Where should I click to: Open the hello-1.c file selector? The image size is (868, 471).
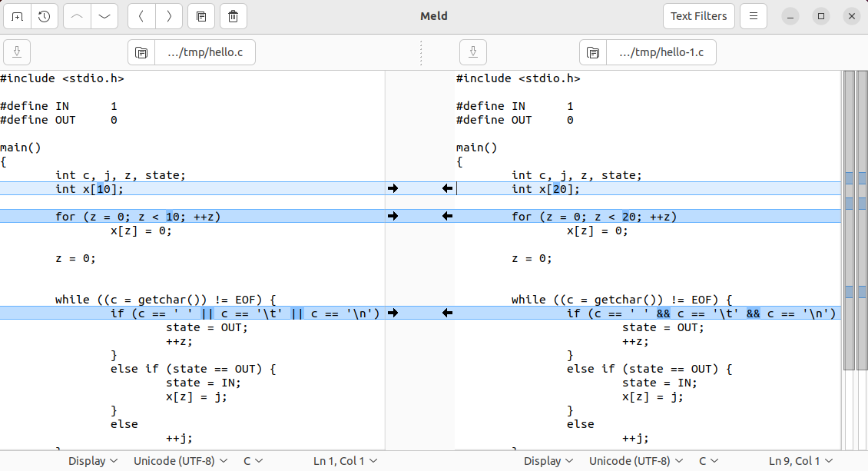coord(657,52)
